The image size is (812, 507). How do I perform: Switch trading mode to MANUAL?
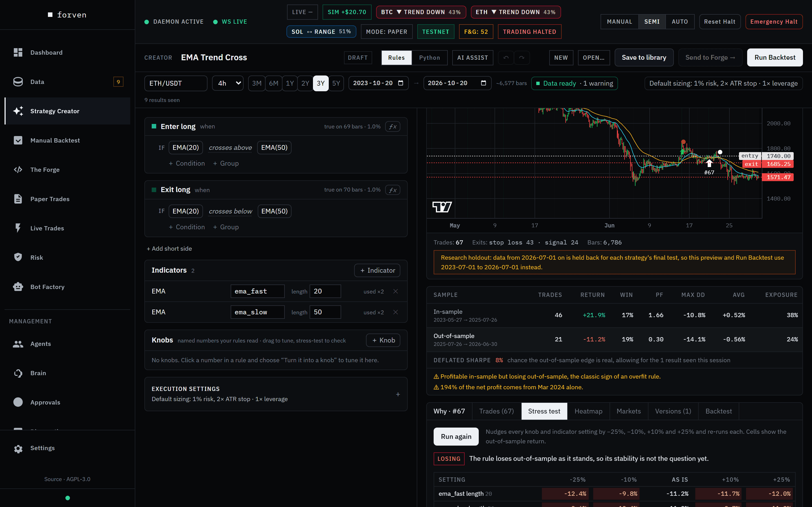[619, 22]
